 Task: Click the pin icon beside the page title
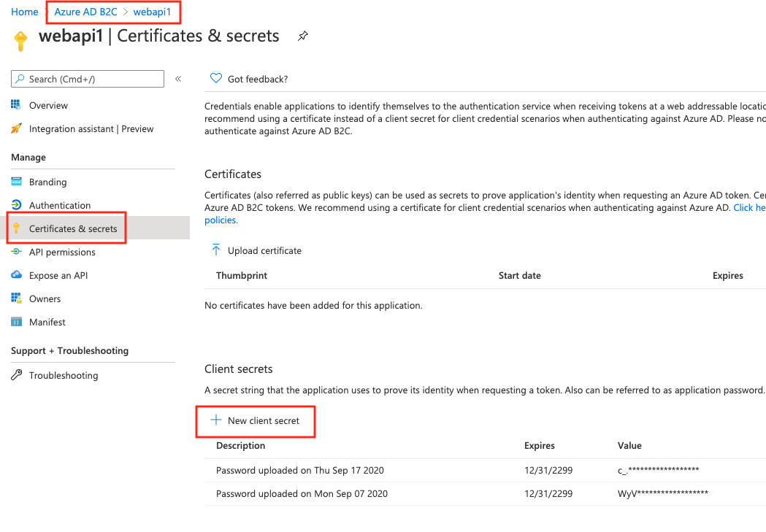[x=303, y=36]
